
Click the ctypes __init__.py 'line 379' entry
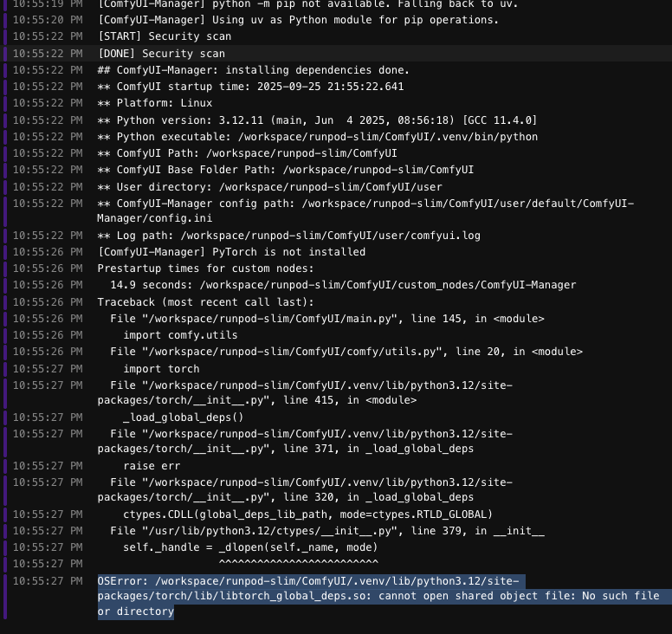(x=327, y=531)
